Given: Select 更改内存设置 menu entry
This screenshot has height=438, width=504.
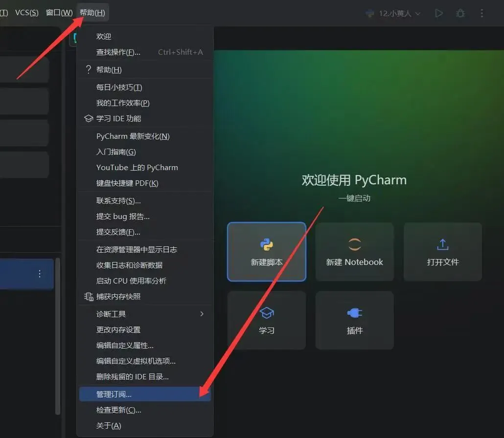Looking at the screenshot, I should click(145, 330).
